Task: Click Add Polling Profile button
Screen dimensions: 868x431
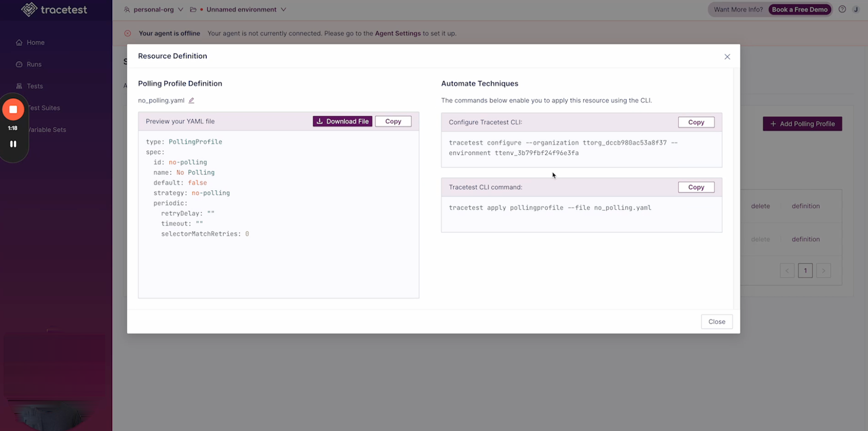Action: 802,124
